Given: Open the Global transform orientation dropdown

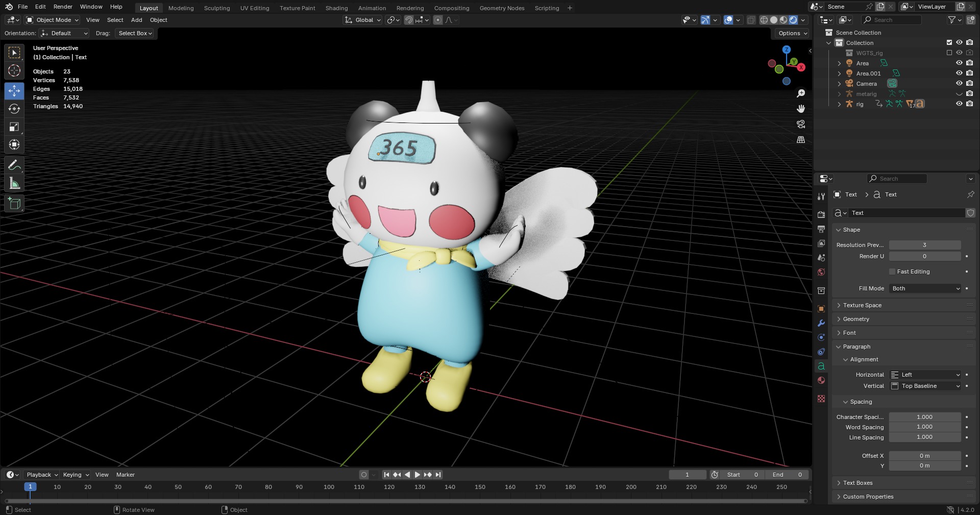Looking at the screenshot, I should [363, 20].
